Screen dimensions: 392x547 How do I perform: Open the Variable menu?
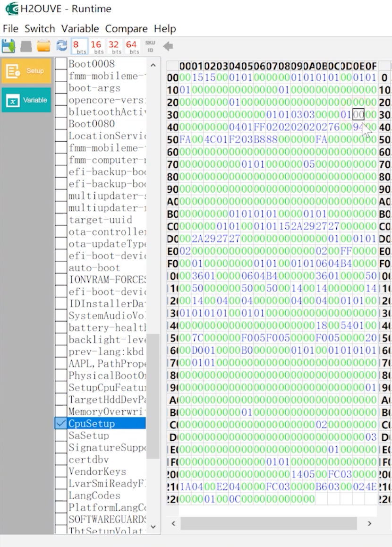click(x=80, y=29)
